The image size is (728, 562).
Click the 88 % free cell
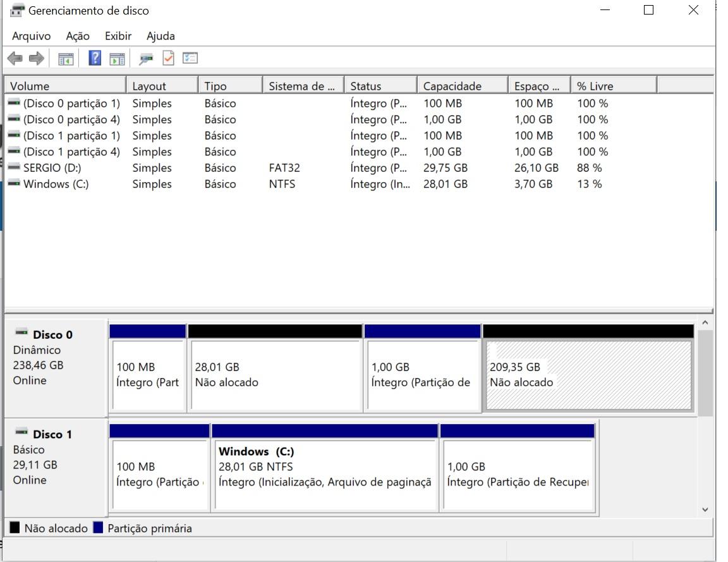coord(589,168)
